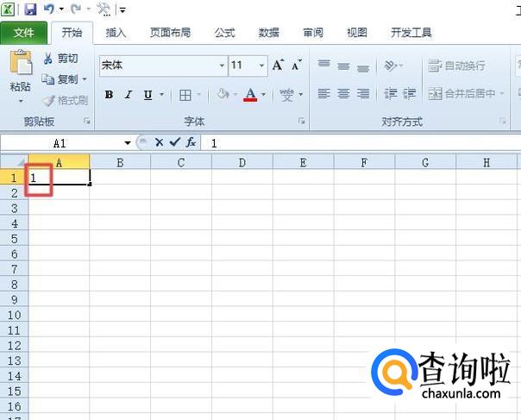Toggle Italic formatting
The width and height of the screenshot is (521, 420).
point(129,95)
